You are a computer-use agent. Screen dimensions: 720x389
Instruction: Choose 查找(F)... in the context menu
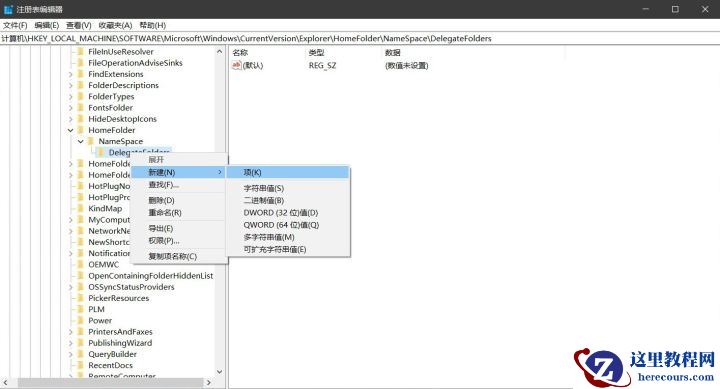point(180,185)
